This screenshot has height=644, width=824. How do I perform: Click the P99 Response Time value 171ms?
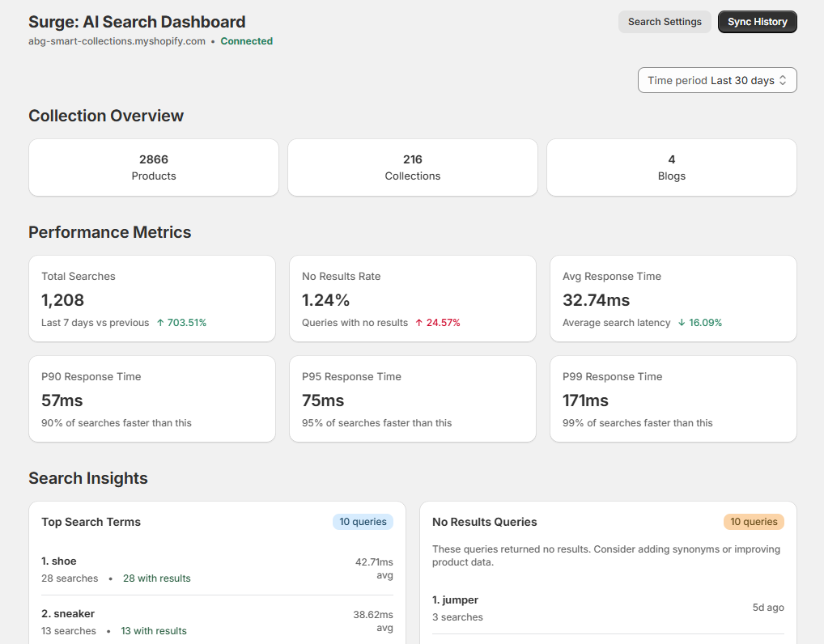coord(585,400)
